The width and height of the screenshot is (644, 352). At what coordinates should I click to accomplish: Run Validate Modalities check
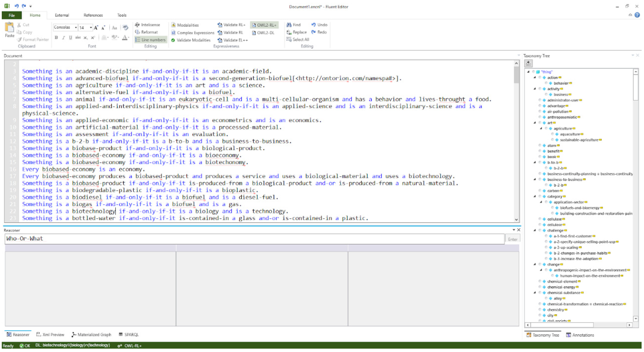pyautogui.click(x=191, y=40)
